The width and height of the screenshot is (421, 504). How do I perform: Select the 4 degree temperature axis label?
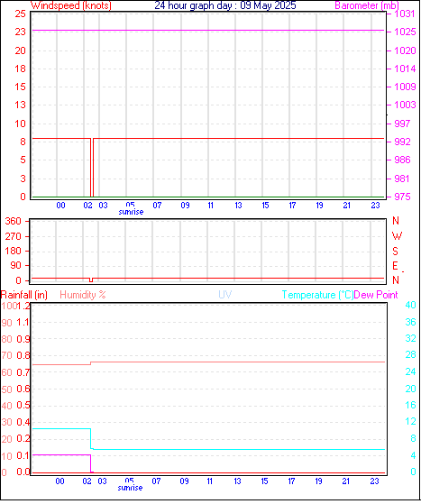(413, 455)
